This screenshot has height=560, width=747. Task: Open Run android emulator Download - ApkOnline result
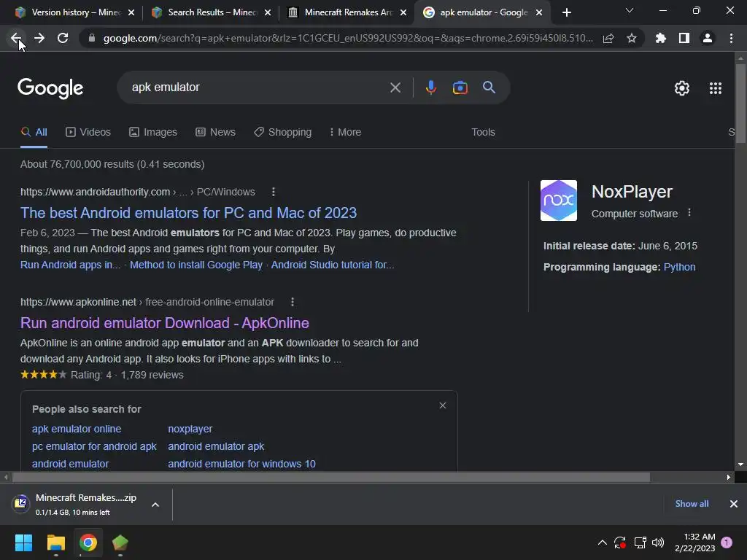(165, 323)
